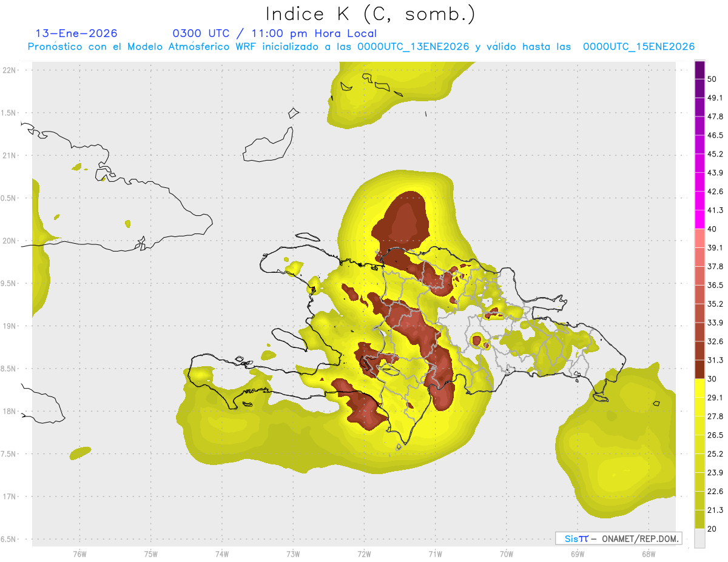The height and width of the screenshot is (562, 728).
Task: Click the '40' colorbar label
Action: click(712, 229)
